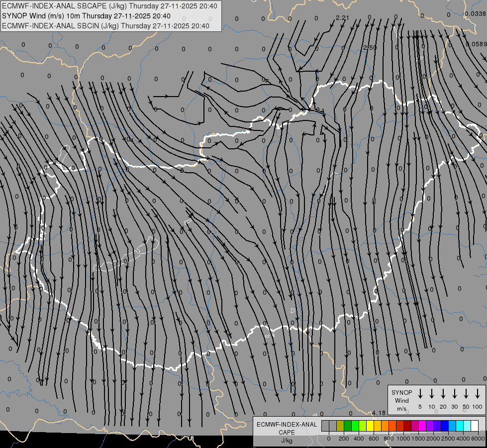Click the 100 m/s wind arrow in legend

[x=478, y=394]
